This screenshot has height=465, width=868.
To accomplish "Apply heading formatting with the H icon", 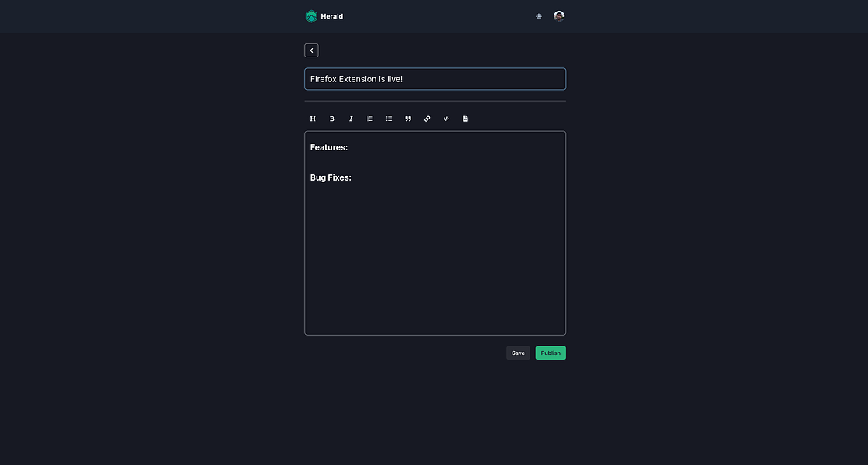I will coord(313,119).
